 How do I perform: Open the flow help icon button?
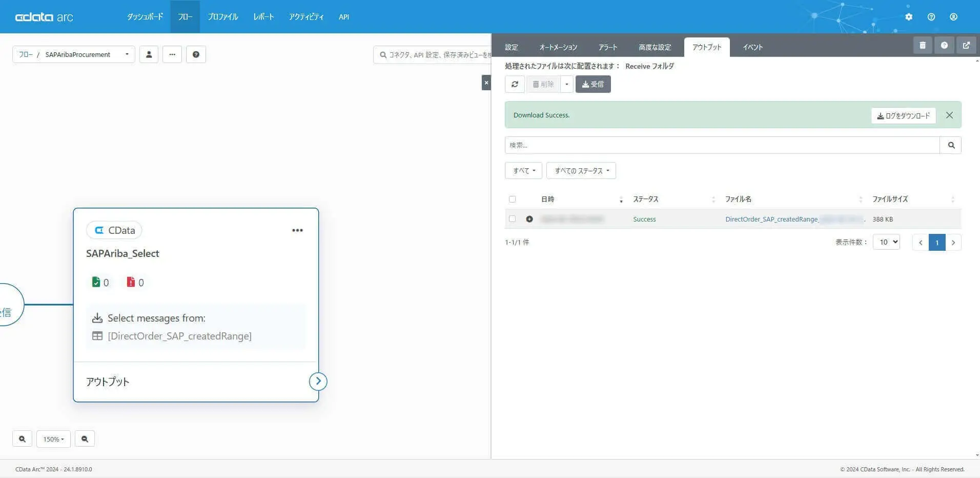tap(196, 54)
